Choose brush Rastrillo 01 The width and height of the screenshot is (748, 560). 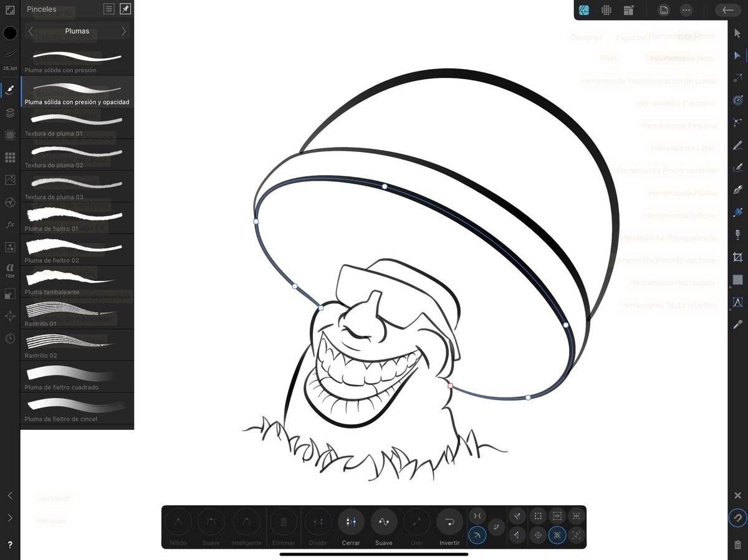pyautogui.click(x=77, y=313)
